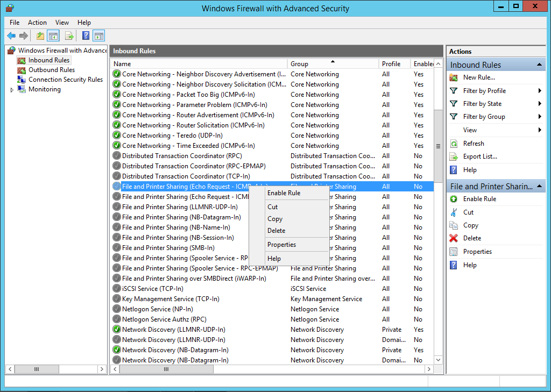Open the Filter by State submenu arrow
The image size is (551, 392).
[x=540, y=104]
